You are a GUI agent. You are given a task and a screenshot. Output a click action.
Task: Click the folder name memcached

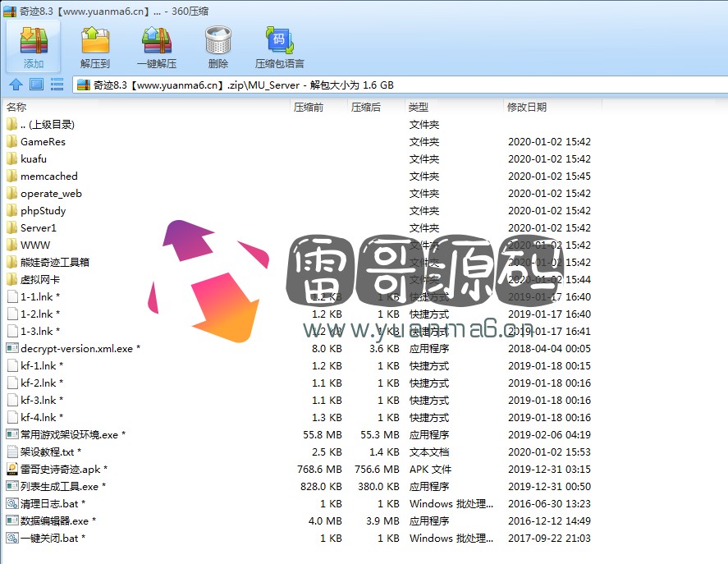pyautogui.click(x=48, y=176)
